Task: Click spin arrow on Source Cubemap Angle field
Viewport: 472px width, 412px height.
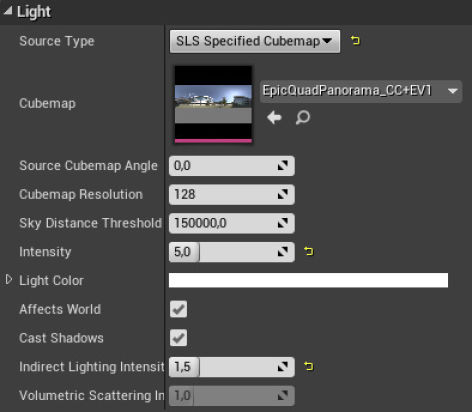Action: coord(283,166)
